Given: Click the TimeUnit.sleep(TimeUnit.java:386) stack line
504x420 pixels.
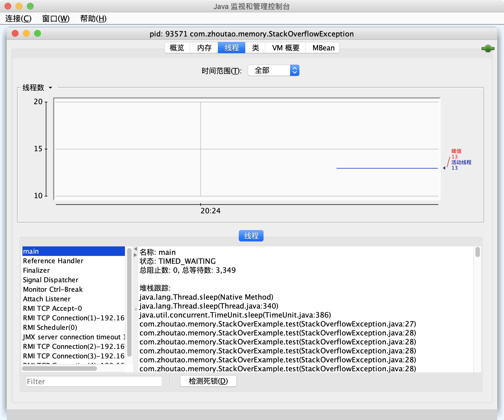Looking at the screenshot, I should tap(235, 315).
